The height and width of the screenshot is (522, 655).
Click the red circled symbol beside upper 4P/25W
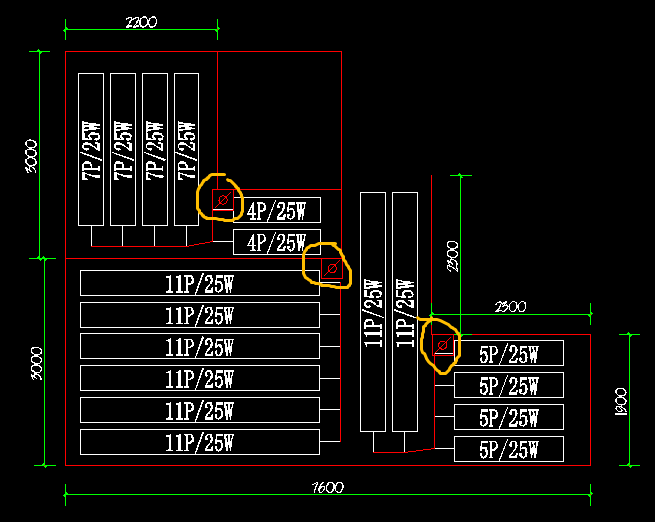223,201
